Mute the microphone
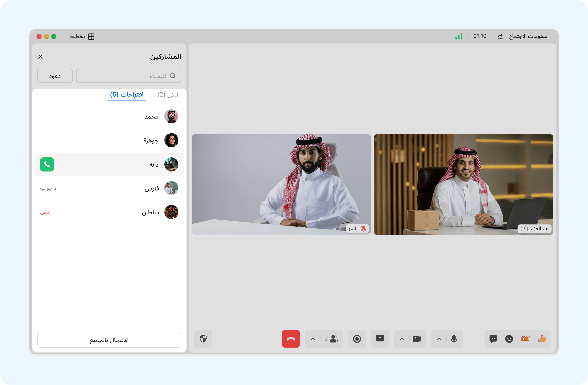The height and width of the screenshot is (385, 588). click(454, 339)
